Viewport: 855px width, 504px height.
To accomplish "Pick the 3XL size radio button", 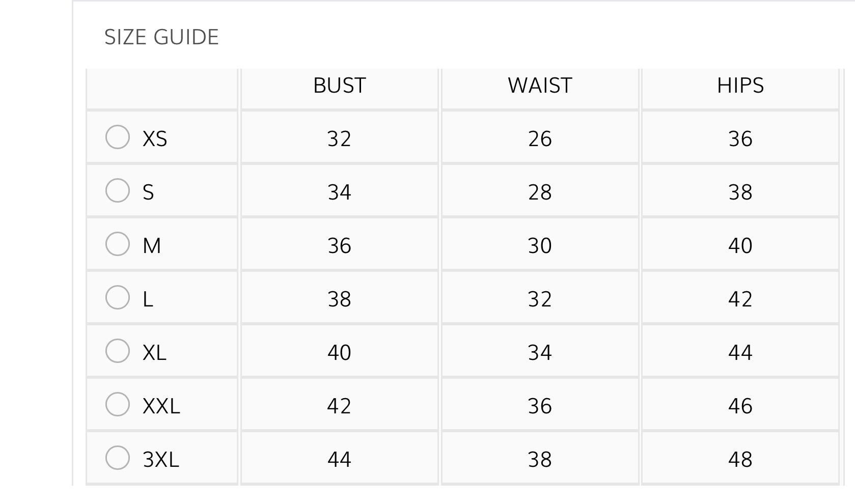I will pyautogui.click(x=118, y=458).
